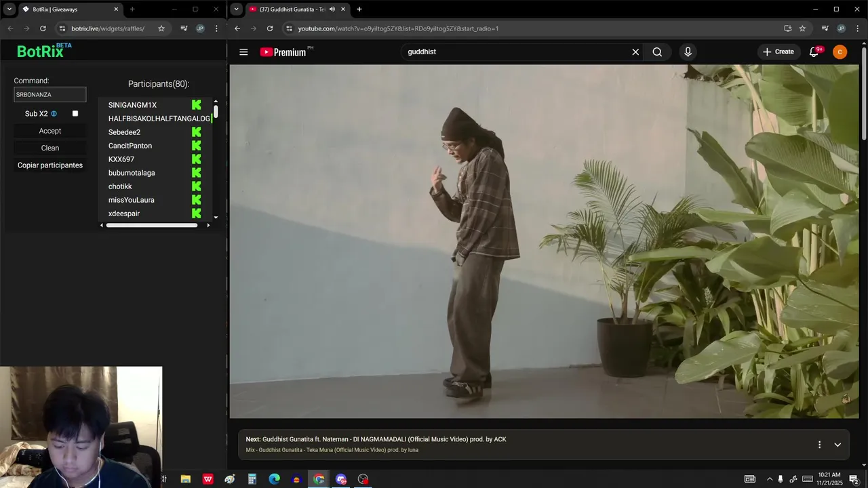Close the BotRix Giveaways tab
This screenshot has width=868, height=488.
point(116,9)
